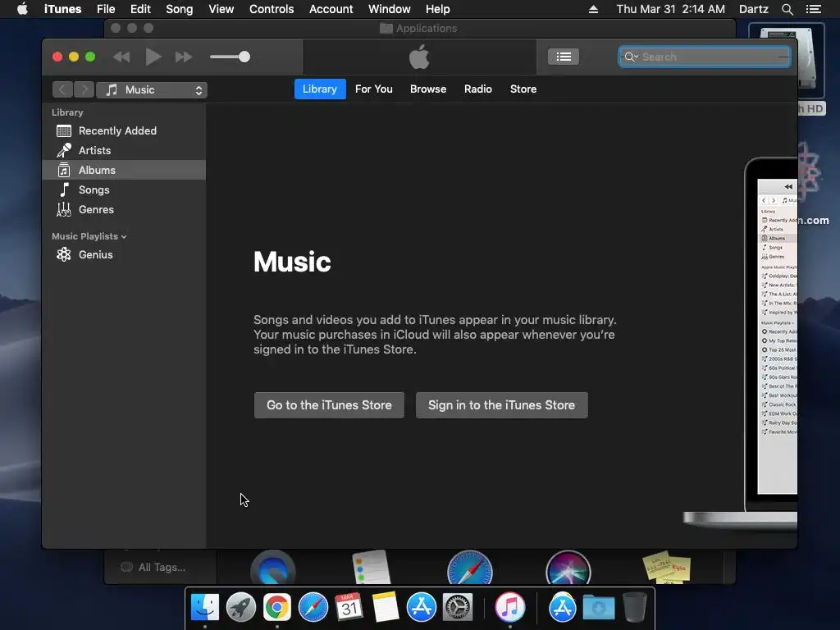Focus the iTunes Search field
This screenshot has width=840, height=630.
[705, 57]
